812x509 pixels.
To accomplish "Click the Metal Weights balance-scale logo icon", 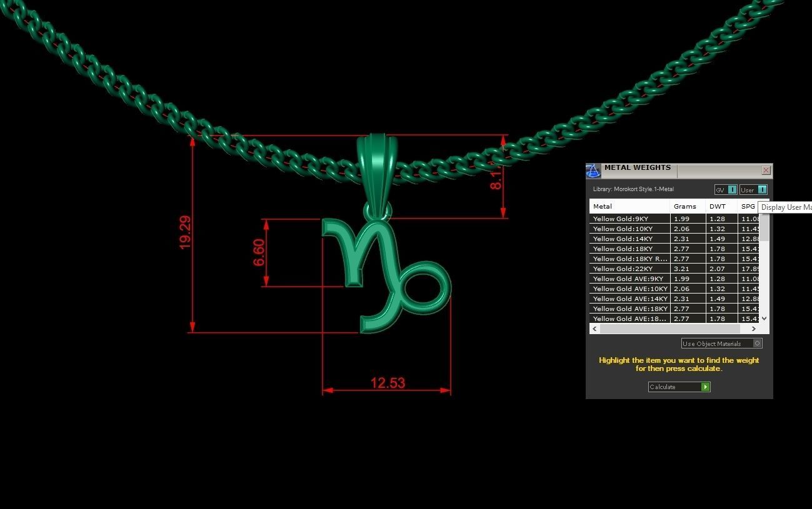I will point(593,170).
